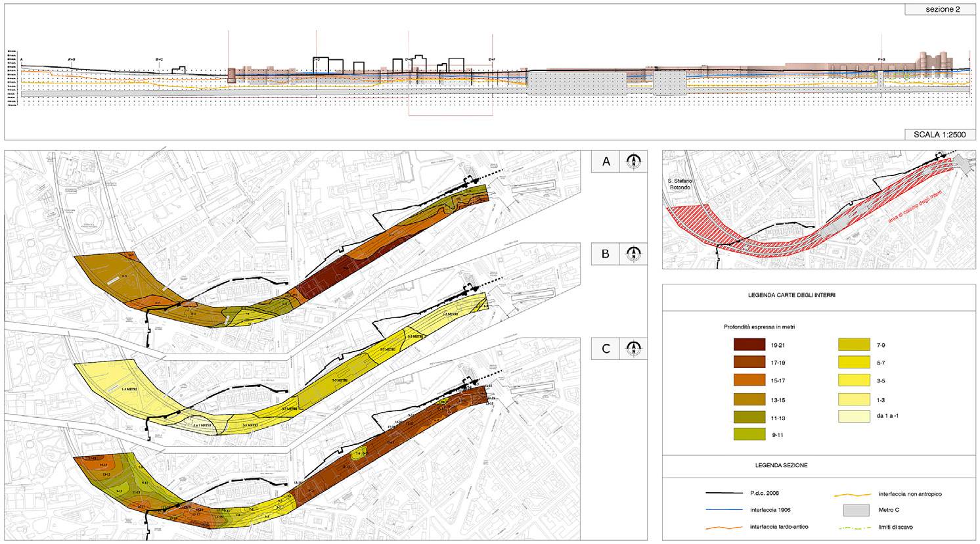Click the 'LEGENDA SEZIONE' heading
This screenshot has width=980, height=544.
[x=781, y=465]
